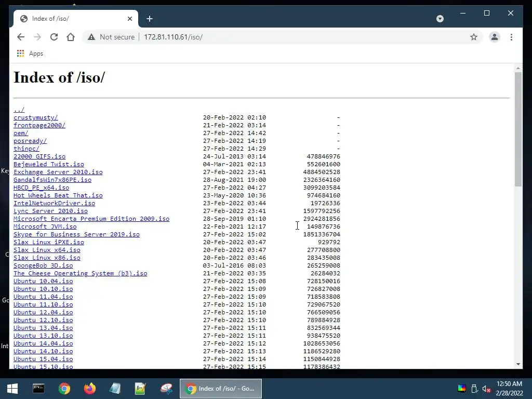Reload the current page
This screenshot has height=399, width=532.
click(54, 37)
